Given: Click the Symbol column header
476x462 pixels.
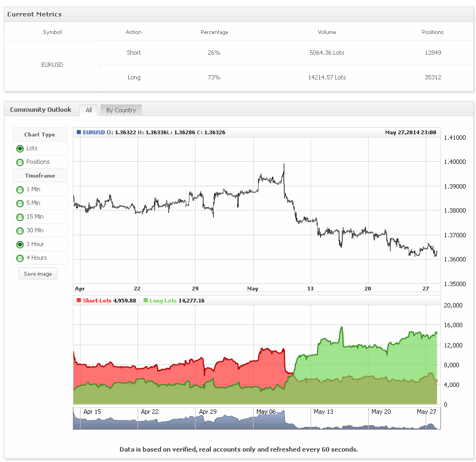Looking at the screenshot, I should [x=52, y=32].
